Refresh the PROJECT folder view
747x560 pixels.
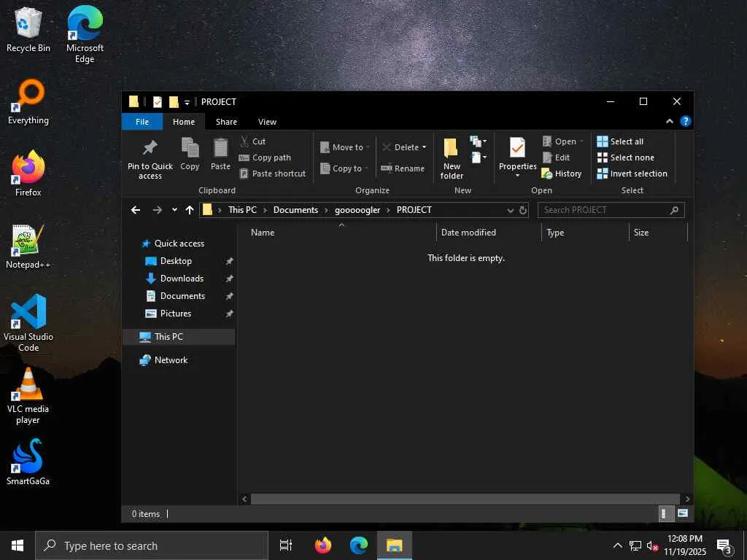click(x=522, y=210)
